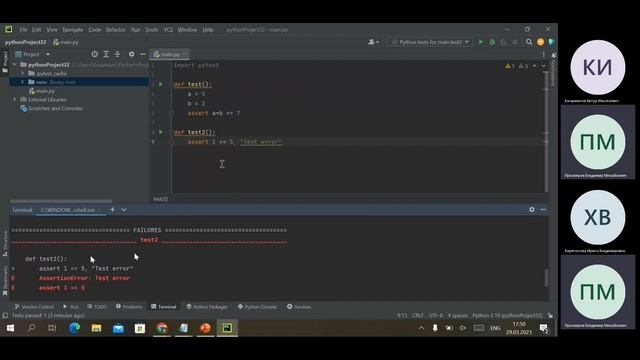
Task: Select the C:\WINDOW...shell.exe terminal tab
Action: 68,210
